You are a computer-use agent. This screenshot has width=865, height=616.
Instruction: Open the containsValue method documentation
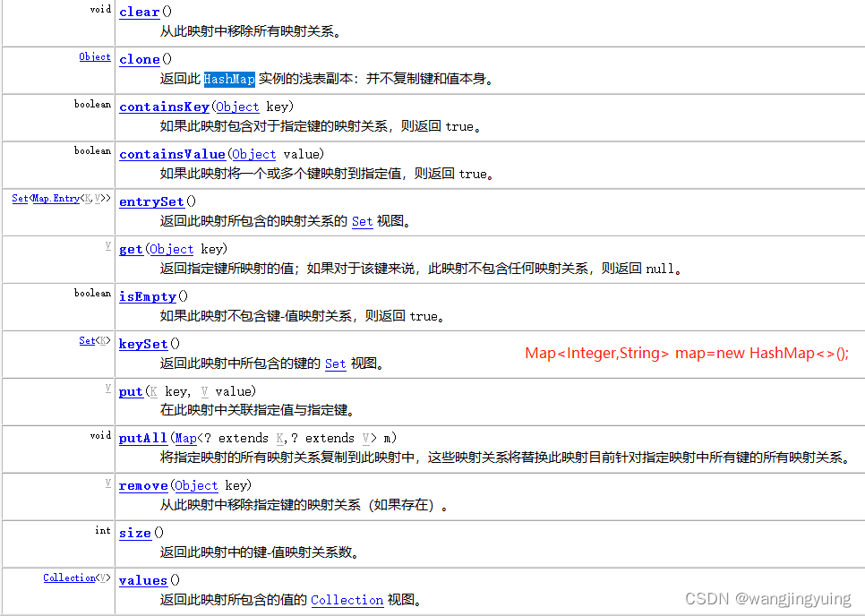click(172, 154)
